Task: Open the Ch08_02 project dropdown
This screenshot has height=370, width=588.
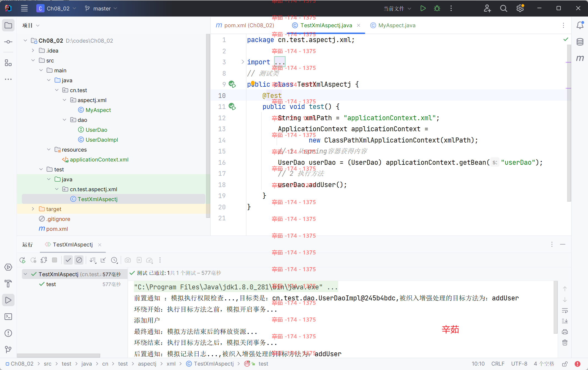Action: pos(57,9)
